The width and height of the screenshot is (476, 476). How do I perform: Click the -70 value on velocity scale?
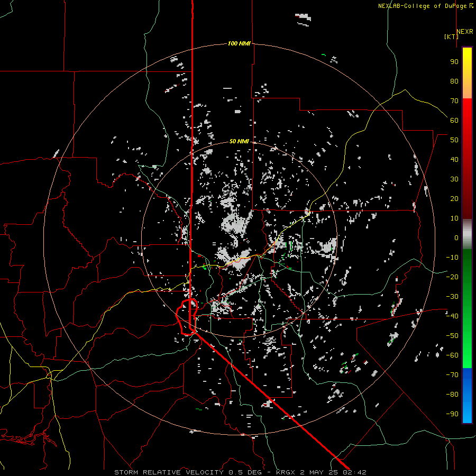point(452,375)
